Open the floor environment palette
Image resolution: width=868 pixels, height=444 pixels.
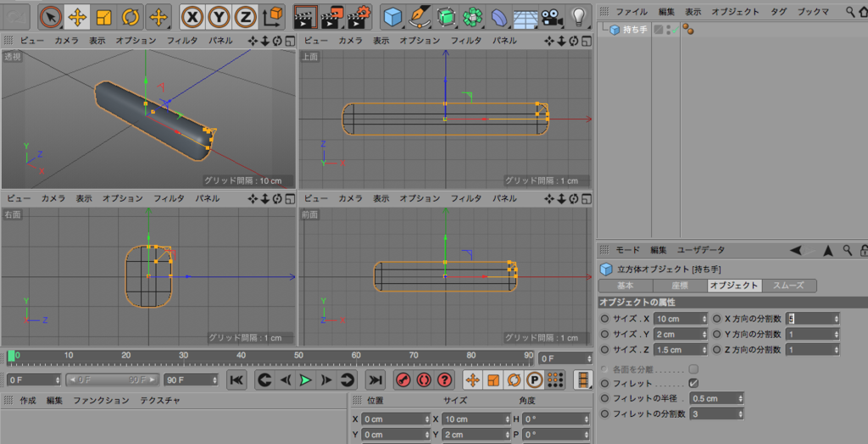coord(524,17)
